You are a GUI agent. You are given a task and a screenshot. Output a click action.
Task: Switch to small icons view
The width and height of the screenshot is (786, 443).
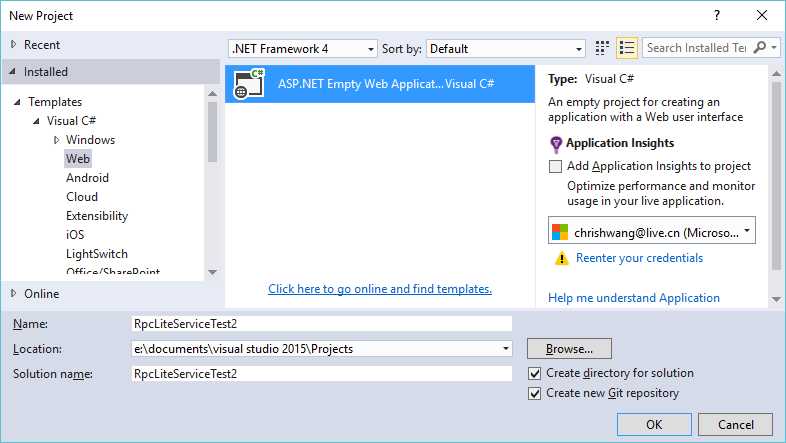pos(602,48)
